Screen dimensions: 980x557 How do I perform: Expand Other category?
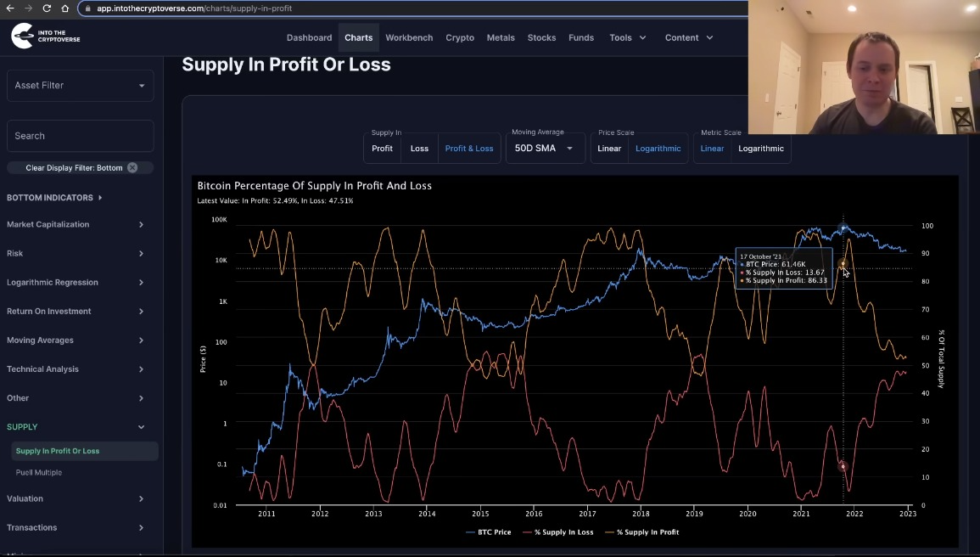[76, 397]
